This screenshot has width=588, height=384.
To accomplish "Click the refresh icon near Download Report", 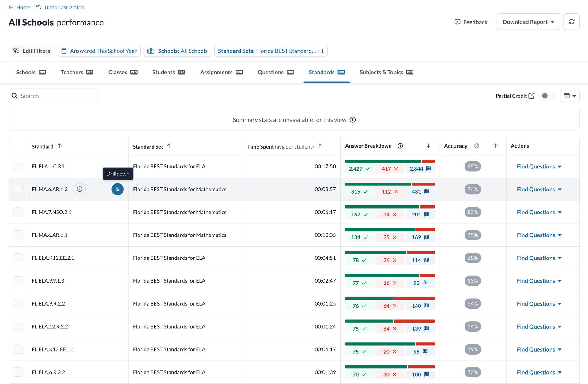I will pyautogui.click(x=571, y=22).
